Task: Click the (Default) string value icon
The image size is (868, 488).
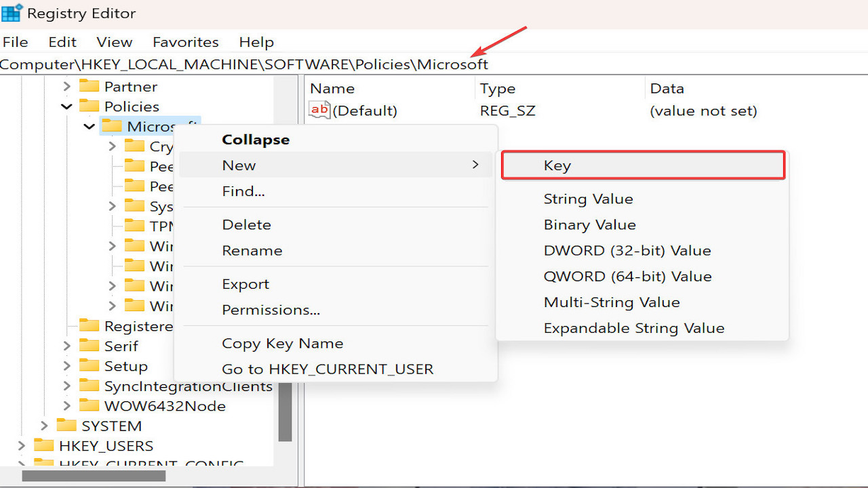Action: (x=319, y=110)
